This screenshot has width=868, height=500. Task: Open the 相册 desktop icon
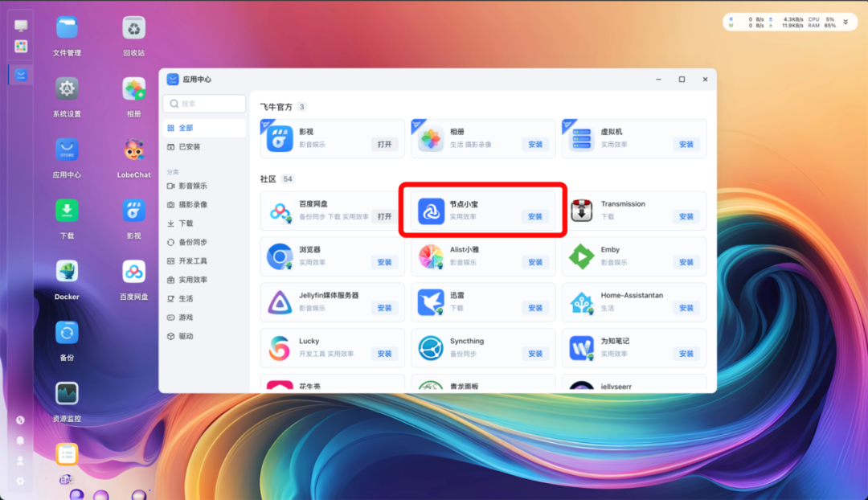click(x=134, y=89)
